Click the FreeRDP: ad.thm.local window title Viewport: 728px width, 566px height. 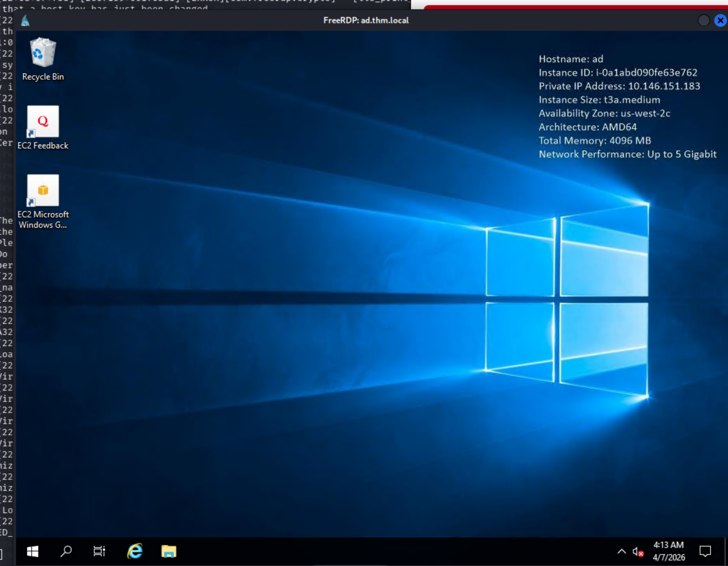366,20
